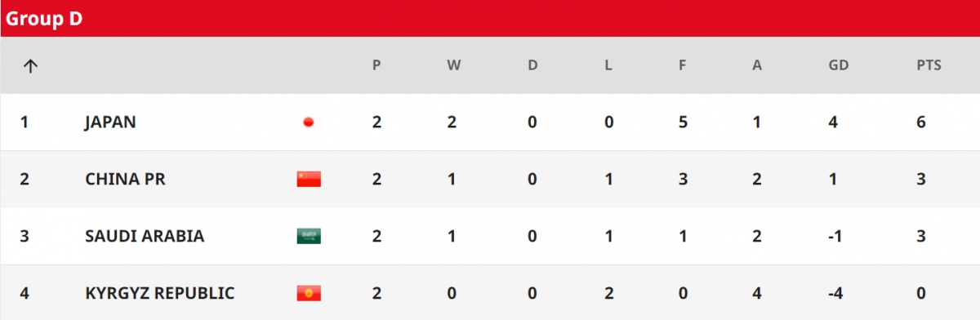
Task: Open the JAPAN team link
Action: click(110, 122)
